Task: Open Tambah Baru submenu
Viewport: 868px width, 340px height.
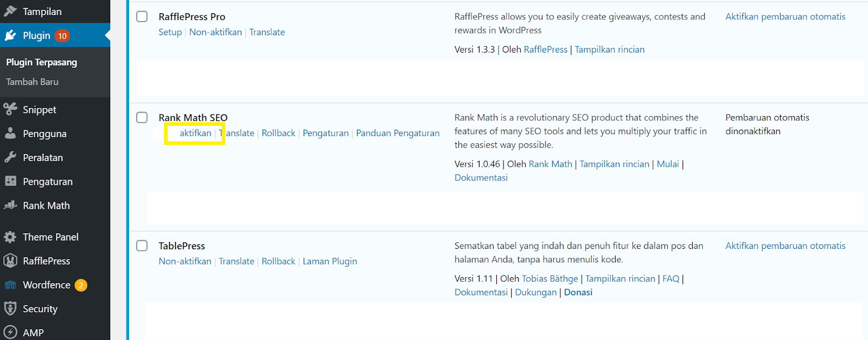Action: tap(33, 82)
